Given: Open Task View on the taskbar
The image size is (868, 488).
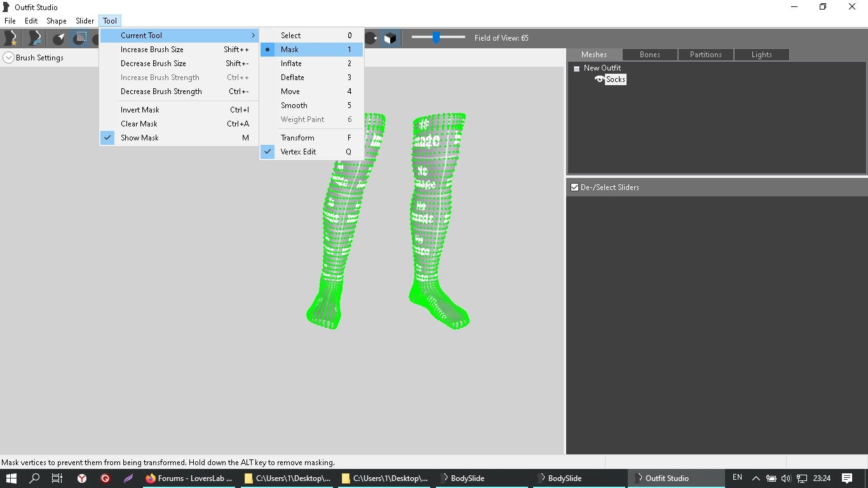Looking at the screenshot, I should pos(57,478).
